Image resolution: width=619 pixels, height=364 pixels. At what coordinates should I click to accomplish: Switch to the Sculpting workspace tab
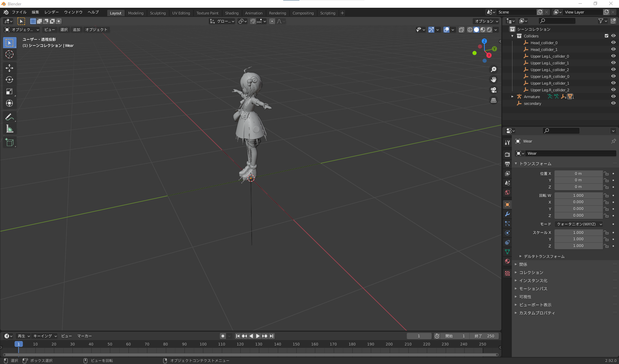158,13
